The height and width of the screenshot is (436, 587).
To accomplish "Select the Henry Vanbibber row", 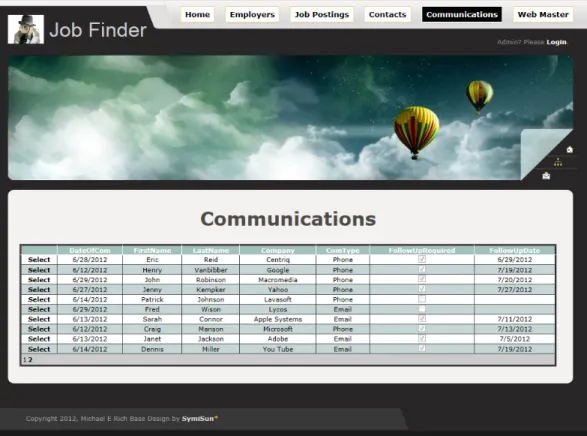I will click(x=39, y=270).
